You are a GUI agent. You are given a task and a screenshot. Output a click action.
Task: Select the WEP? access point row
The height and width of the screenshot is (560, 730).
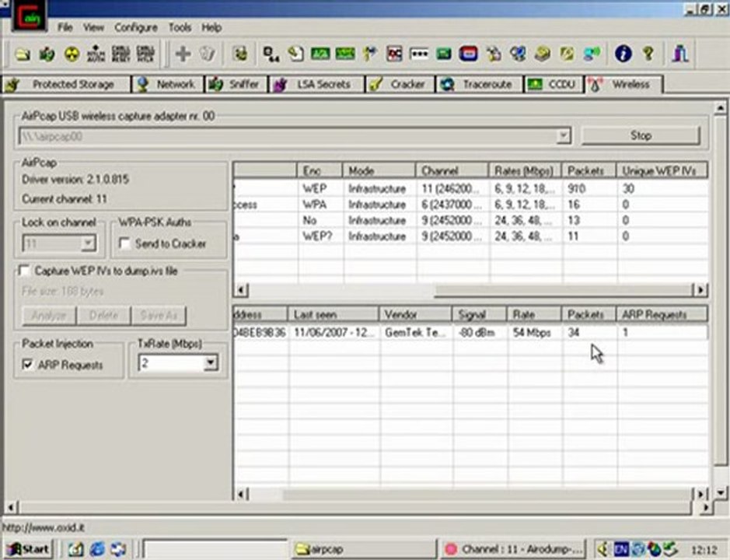(470, 236)
